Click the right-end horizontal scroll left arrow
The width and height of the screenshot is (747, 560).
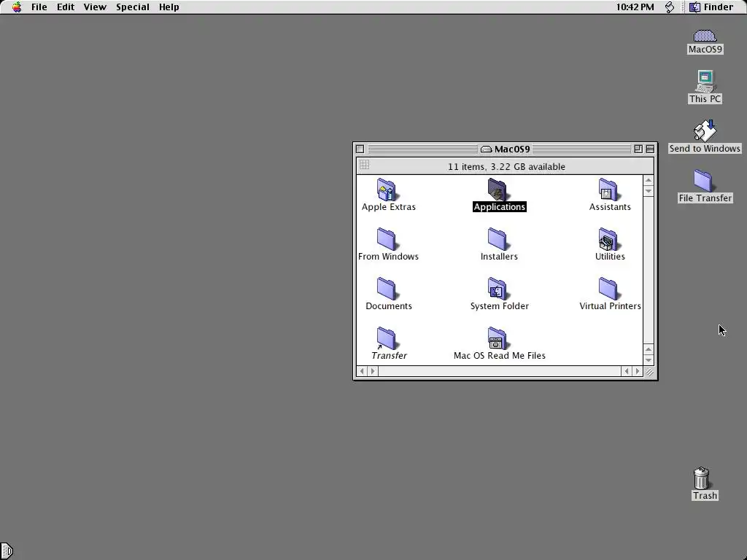coord(627,371)
